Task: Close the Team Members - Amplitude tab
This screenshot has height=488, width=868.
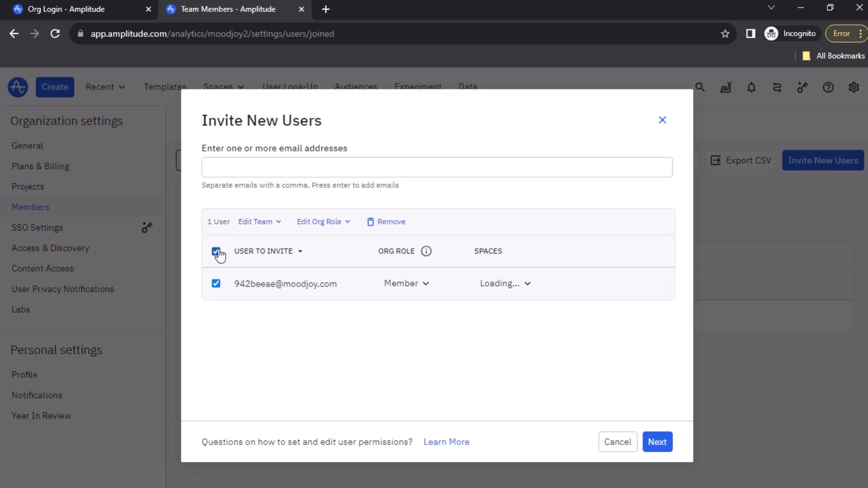Action: click(x=302, y=9)
